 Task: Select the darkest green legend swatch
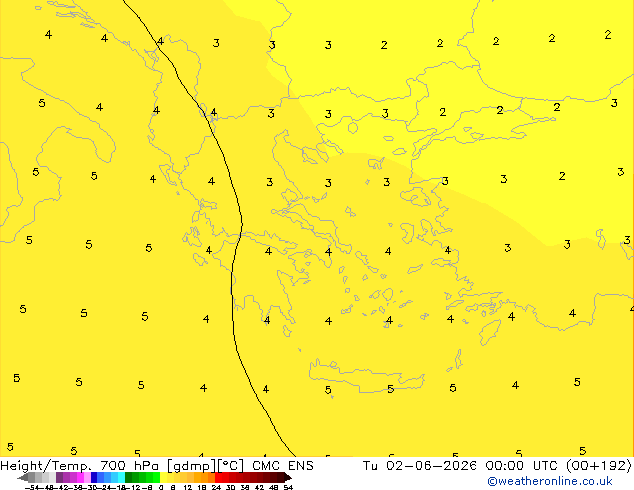[x=128, y=477]
